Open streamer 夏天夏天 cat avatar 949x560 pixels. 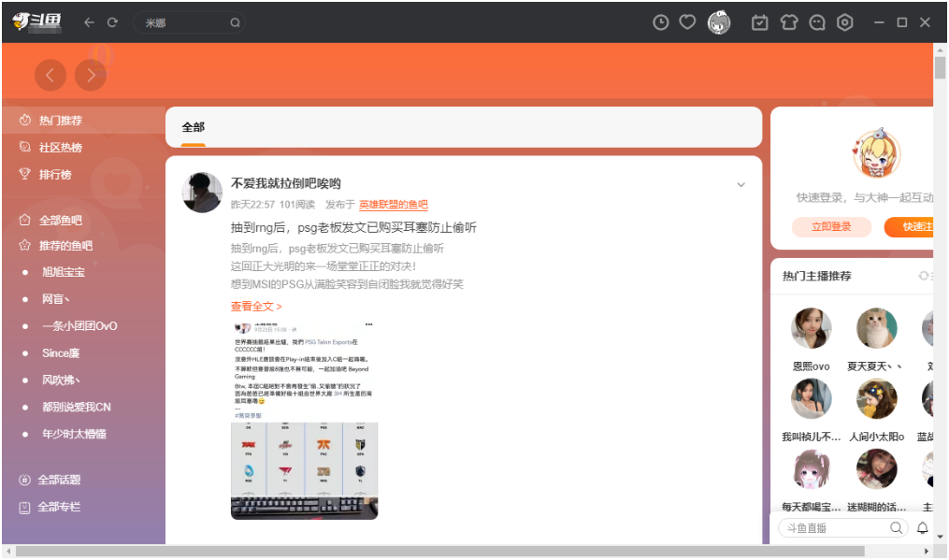click(876, 328)
